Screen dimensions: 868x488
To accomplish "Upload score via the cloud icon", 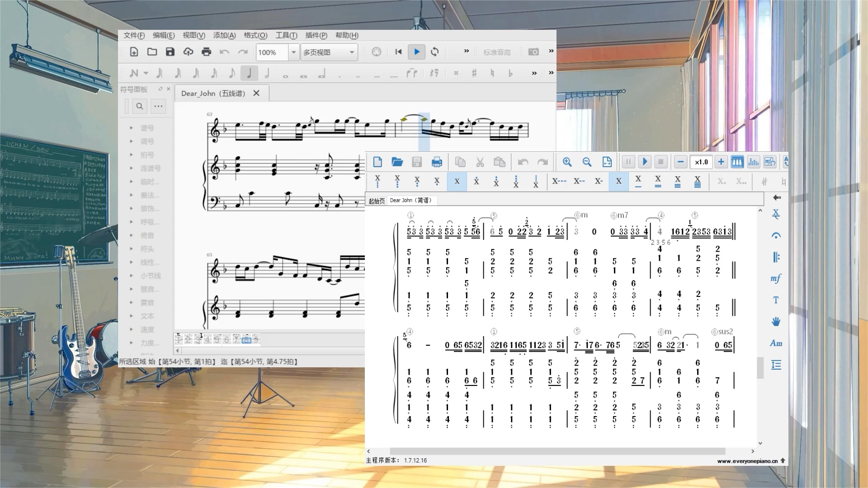I will click(188, 52).
